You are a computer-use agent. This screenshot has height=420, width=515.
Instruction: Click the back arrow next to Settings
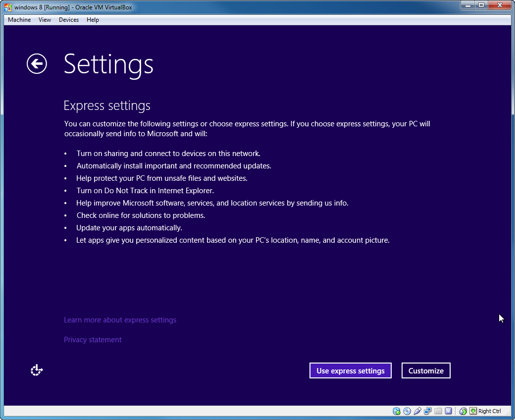[x=37, y=64]
